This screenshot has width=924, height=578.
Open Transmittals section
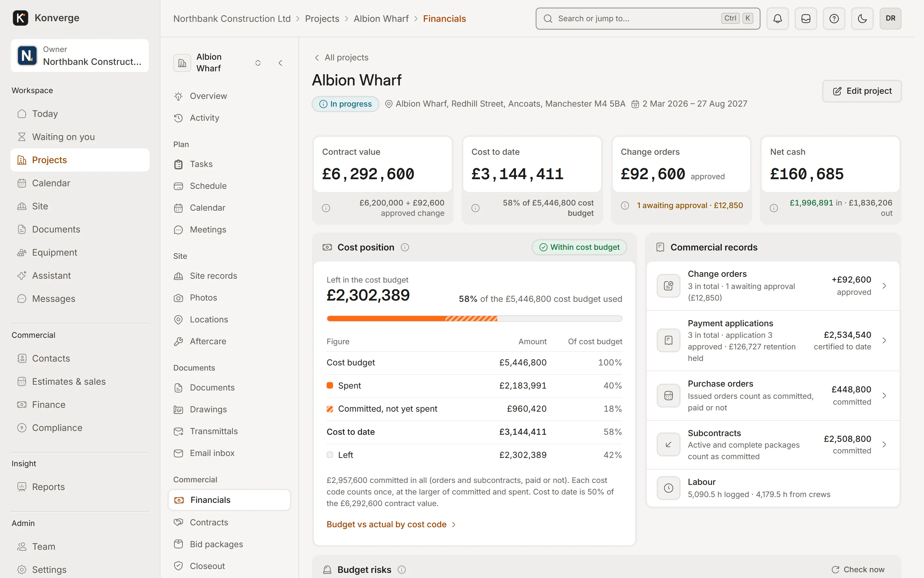tap(229, 431)
